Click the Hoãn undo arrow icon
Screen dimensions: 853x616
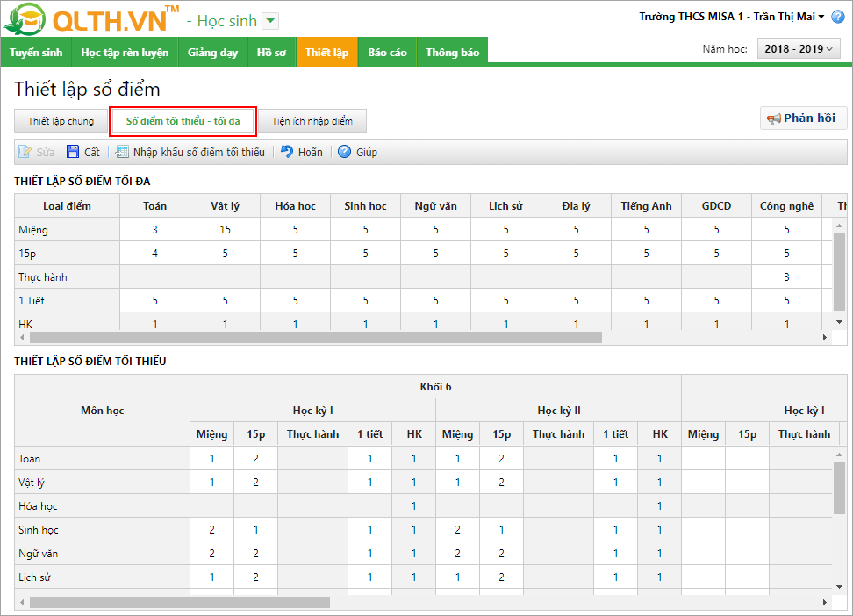287,152
